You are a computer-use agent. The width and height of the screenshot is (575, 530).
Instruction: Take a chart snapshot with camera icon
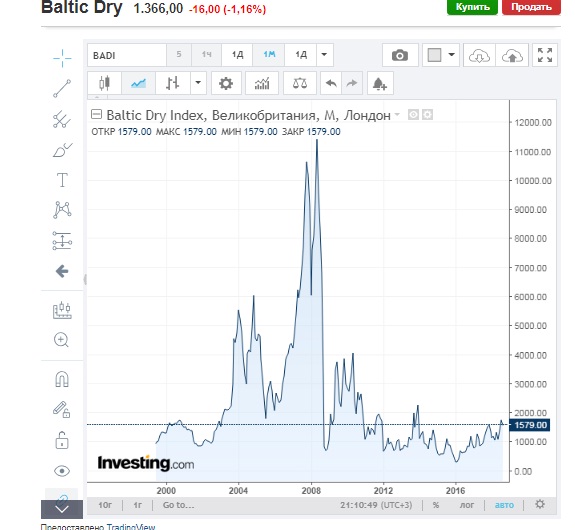click(x=400, y=55)
